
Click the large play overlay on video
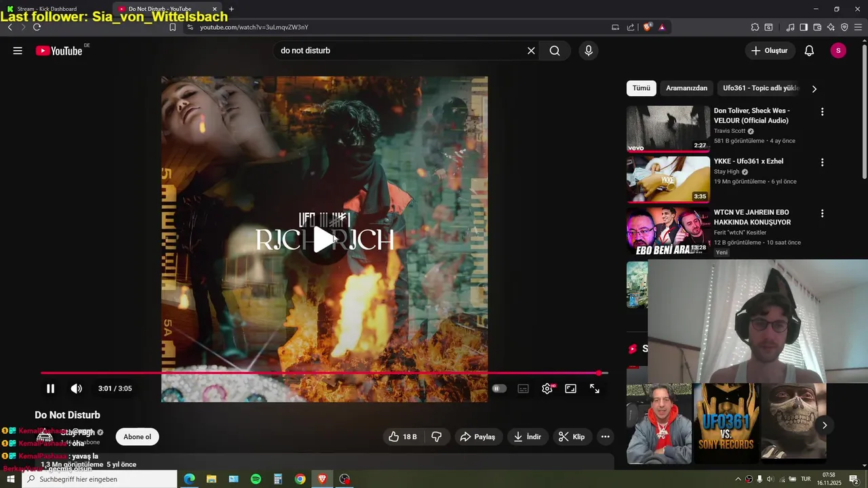[x=324, y=239]
